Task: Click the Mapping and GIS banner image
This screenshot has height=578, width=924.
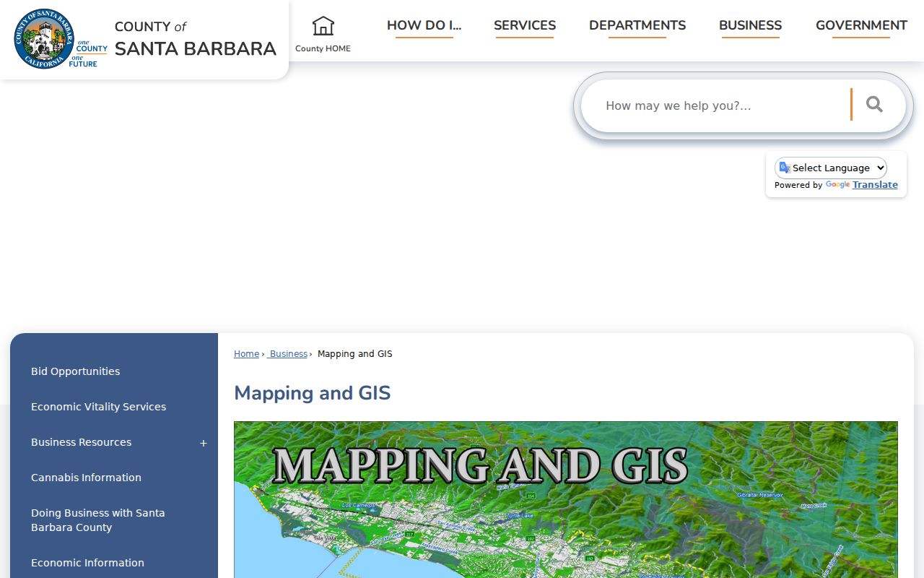Action: [566, 499]
